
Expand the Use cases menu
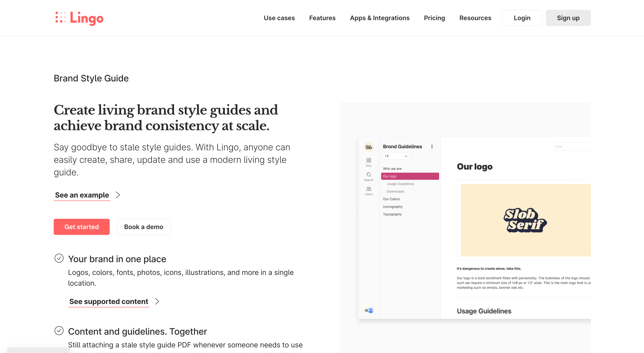[279, 18]
